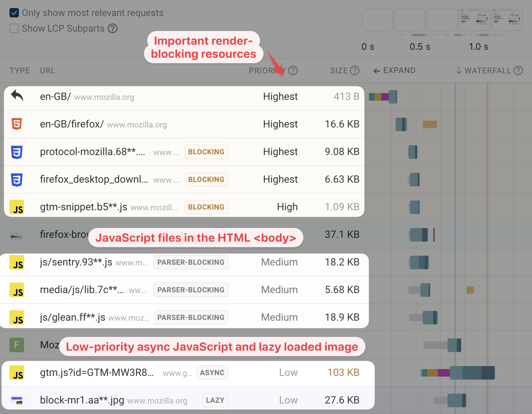Click 413 B size of en-GB/
The width and height of the screenshot is (532, 414).
click(347, 97)
